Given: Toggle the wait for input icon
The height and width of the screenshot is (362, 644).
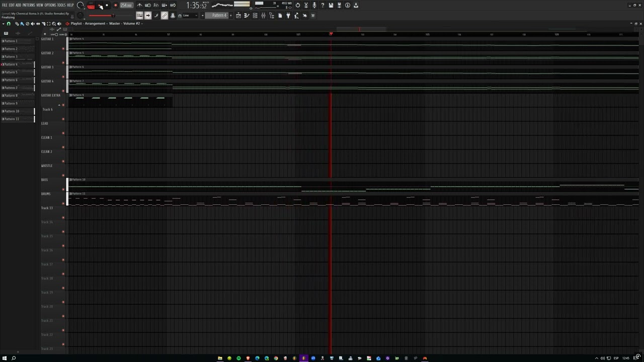Looking at the screenshot, I should tap(148, 6).
